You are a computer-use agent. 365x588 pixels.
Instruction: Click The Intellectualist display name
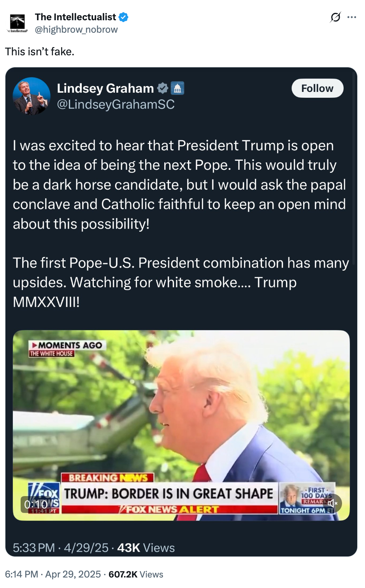(75, 17)
